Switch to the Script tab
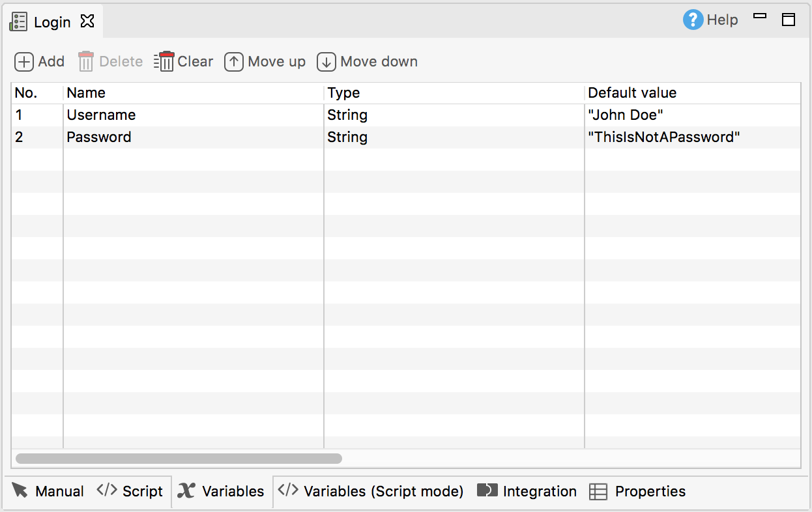 coord(130,491)
